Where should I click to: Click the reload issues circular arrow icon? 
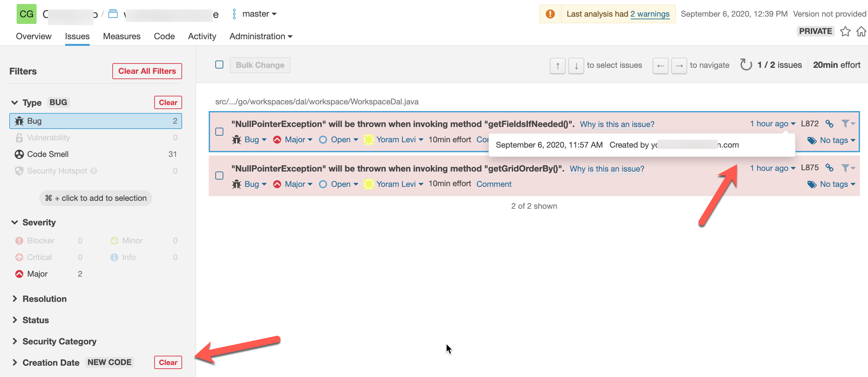coord(746,65)
